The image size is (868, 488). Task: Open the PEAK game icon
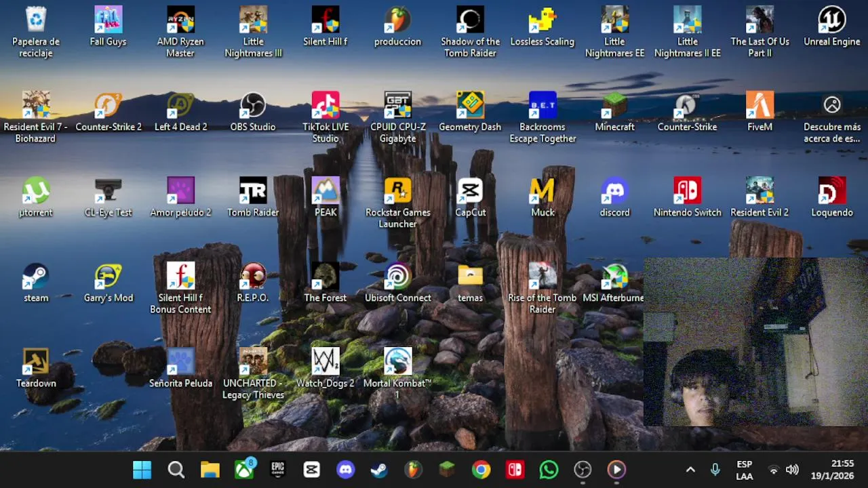325,197
